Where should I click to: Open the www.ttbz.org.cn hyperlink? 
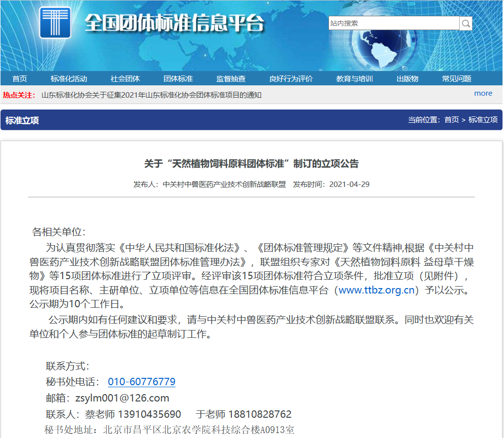pyautogui.click(x=377, y=290)
